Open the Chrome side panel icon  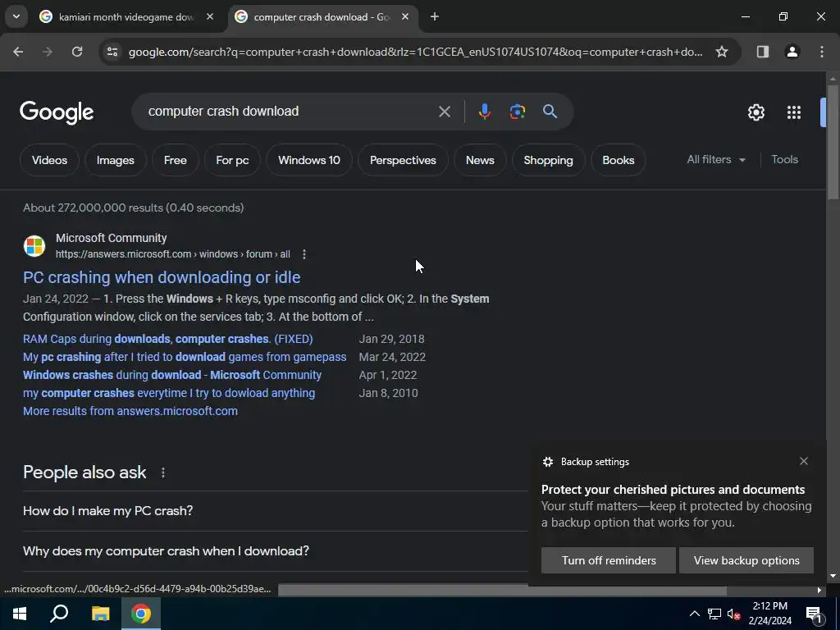[763, 52]
